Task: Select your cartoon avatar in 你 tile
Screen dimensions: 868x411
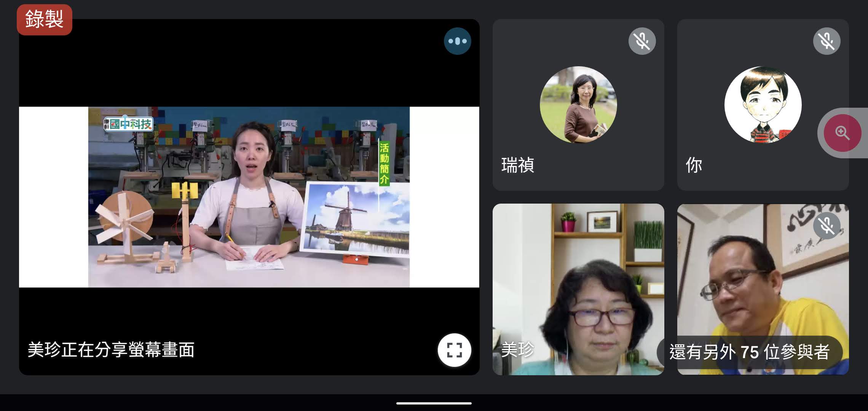Action: [x=763, y=105]
